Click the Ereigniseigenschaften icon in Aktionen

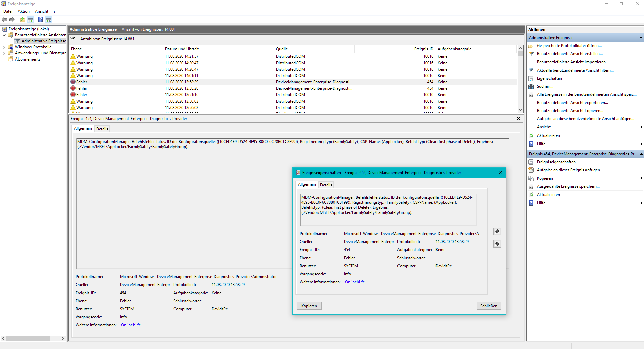(531, 162)
